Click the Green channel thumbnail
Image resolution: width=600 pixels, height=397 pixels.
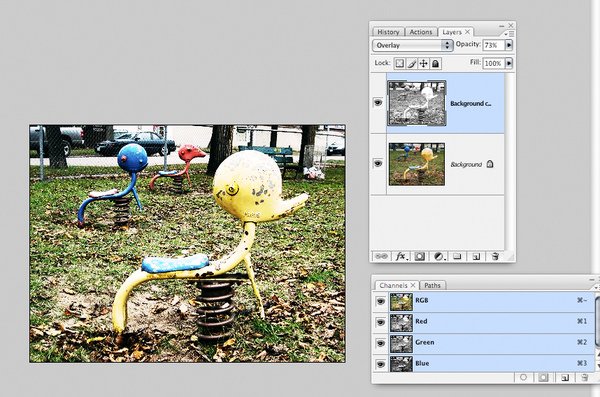(401, 343)
